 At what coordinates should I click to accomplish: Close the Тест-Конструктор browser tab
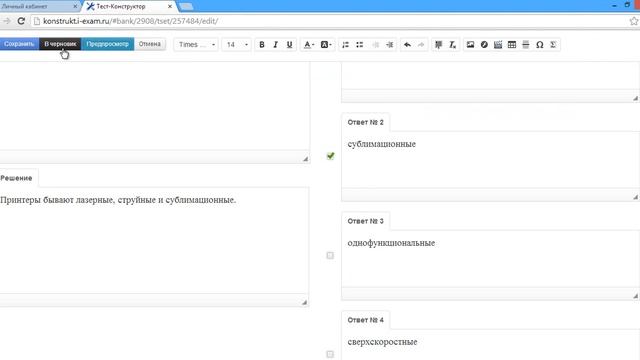170,7
